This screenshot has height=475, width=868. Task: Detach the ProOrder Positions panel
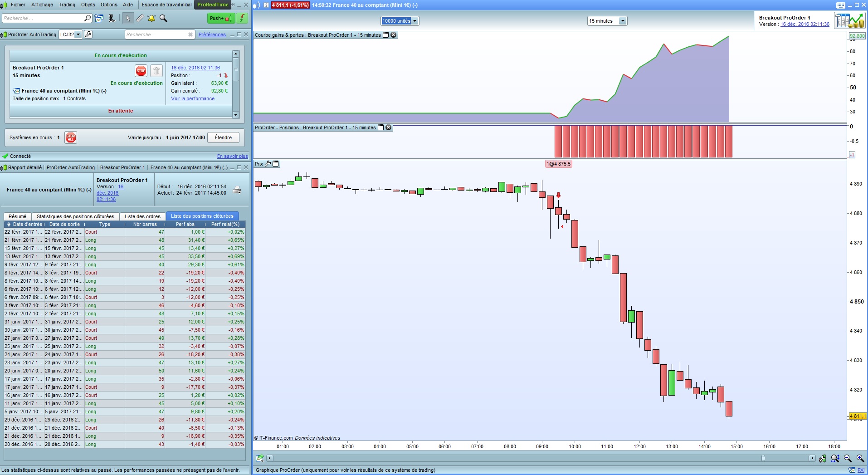coord(381,127)
